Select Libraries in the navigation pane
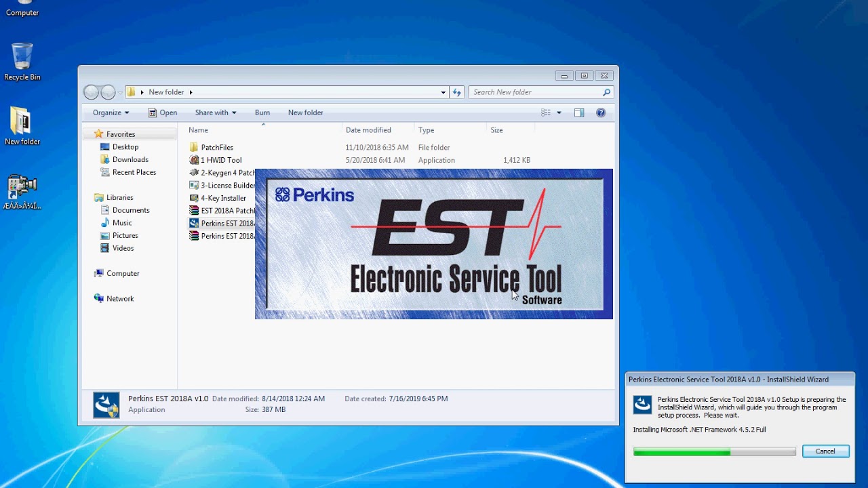The image size is (868, 488). coord(119,197)
